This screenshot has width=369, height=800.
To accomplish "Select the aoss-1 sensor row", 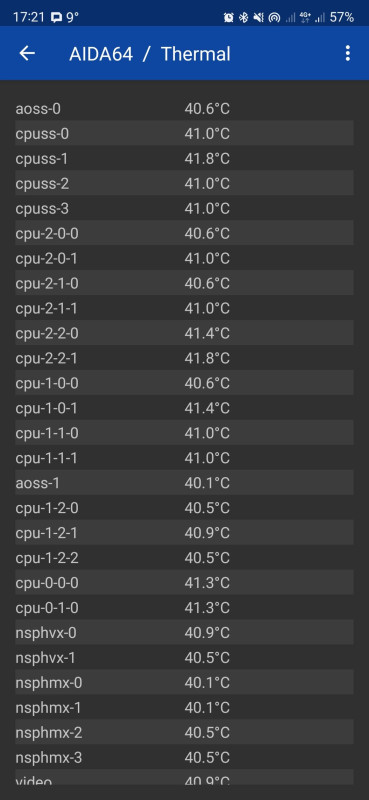I will click(x=184, y=483).
